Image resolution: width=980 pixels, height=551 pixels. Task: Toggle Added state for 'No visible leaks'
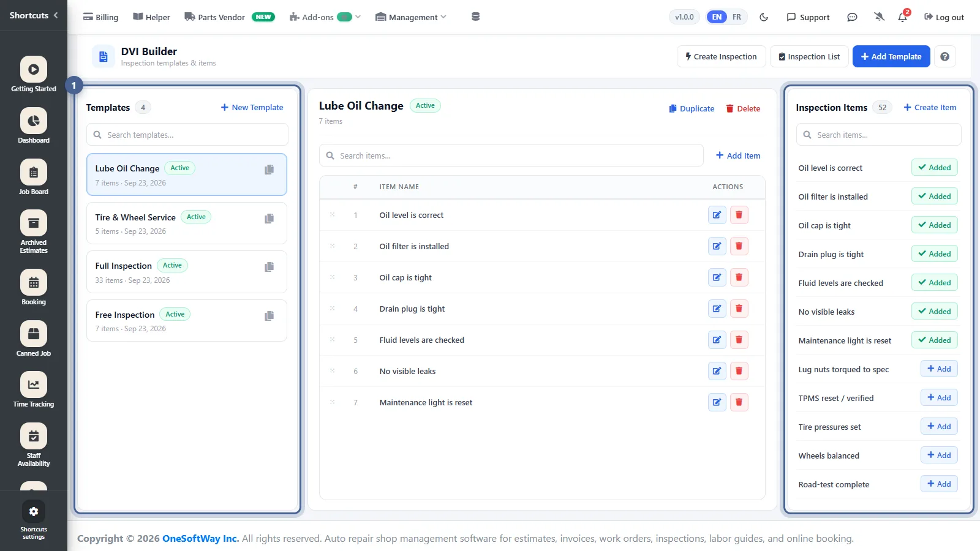tap(934, 312)
